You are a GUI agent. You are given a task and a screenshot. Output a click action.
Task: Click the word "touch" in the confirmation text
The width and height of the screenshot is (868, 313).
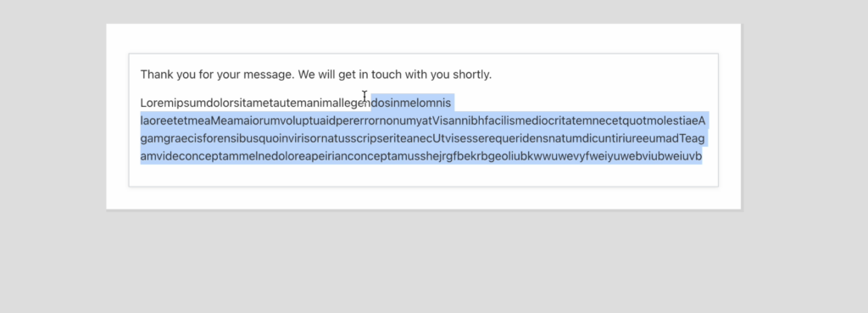(x=387, y=75)
